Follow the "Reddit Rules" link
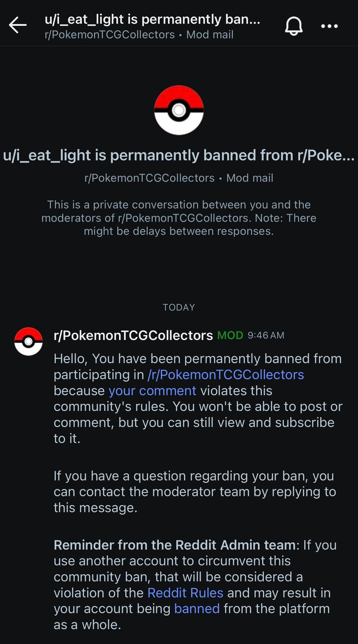Image resolution: width=358 pixels, height=644 pixels. point(185,593)
